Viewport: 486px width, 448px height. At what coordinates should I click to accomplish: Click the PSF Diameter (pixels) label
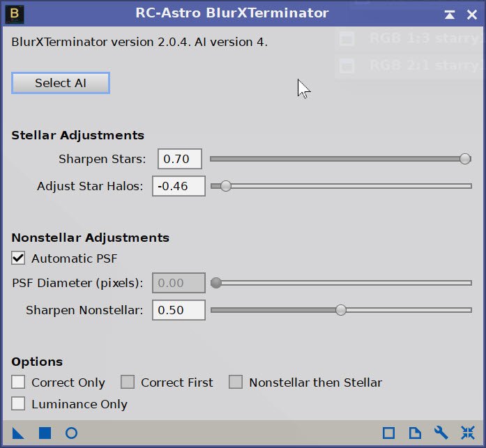click(x=77, y=283)
